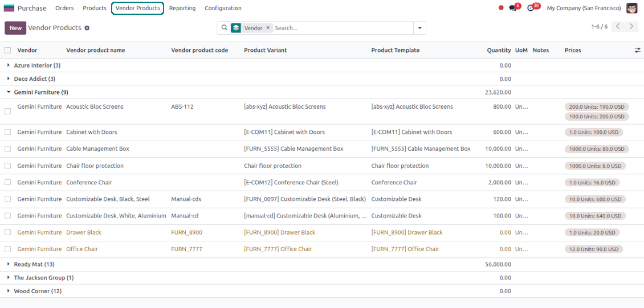644x308 pixels.
Task: Click the Notes column header
Action: point(541,50)
